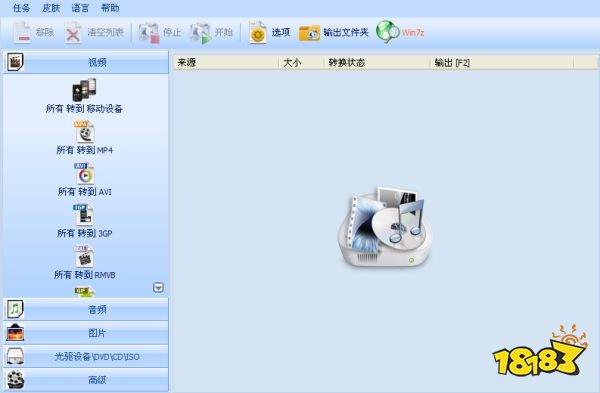Open the 输出文件夹 folder icon
The width and height of the screenshot is (600, 393).
pos(309,33)
